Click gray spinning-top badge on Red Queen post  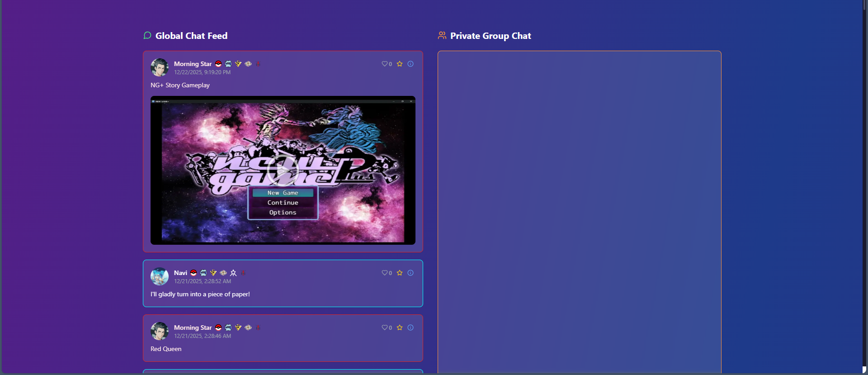tap(248, 328)
